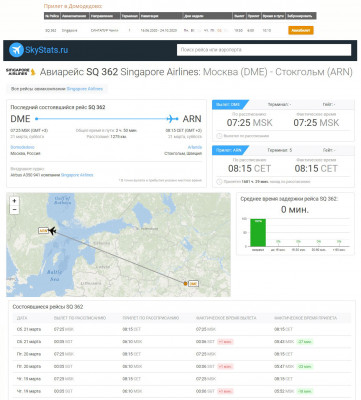Viewport: 361px width, 400px height.
Task: Click the ДАТА column header
Action: click(22, 318)
